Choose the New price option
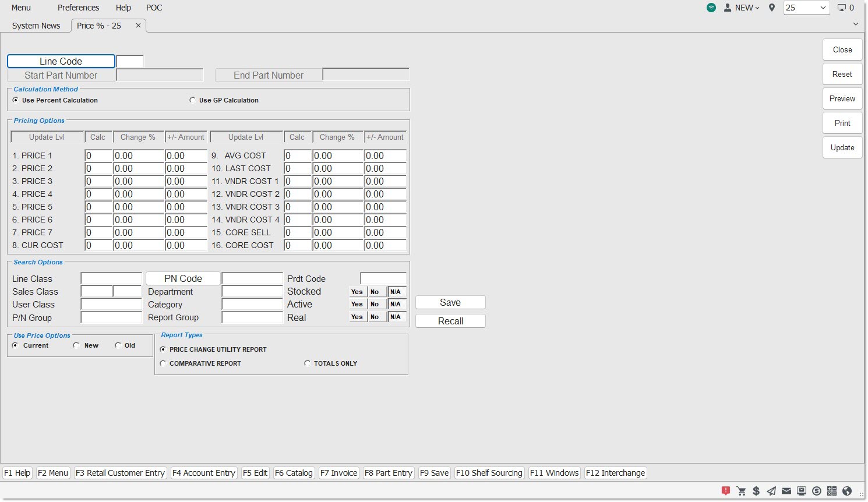868x502 pixels. point(76,345)
